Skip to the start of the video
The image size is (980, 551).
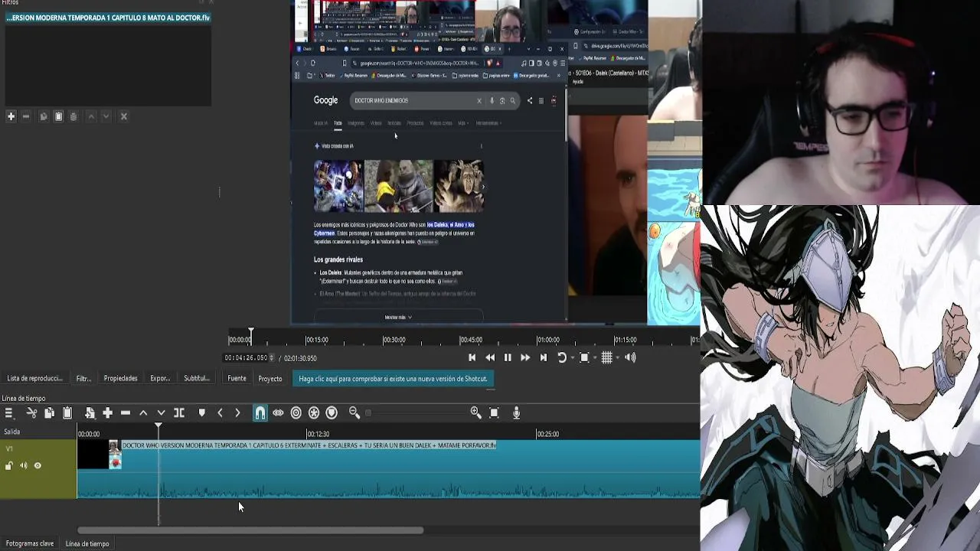472,357
